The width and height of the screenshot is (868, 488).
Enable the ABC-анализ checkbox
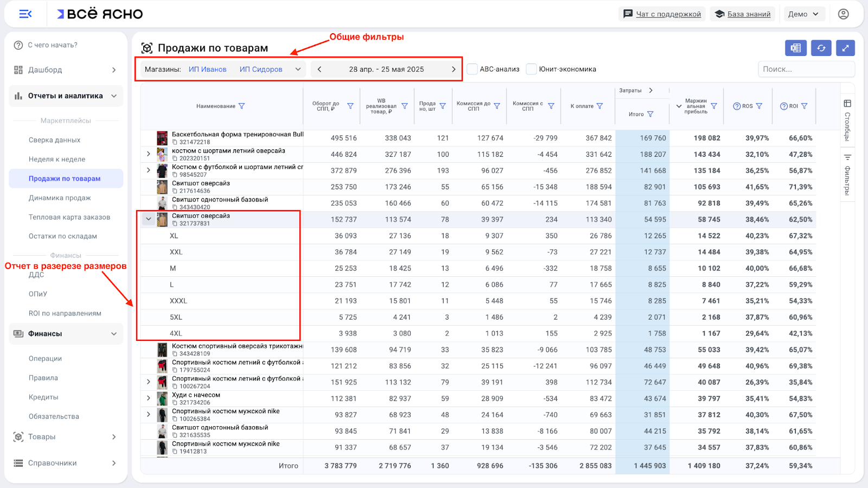(473, 69)
